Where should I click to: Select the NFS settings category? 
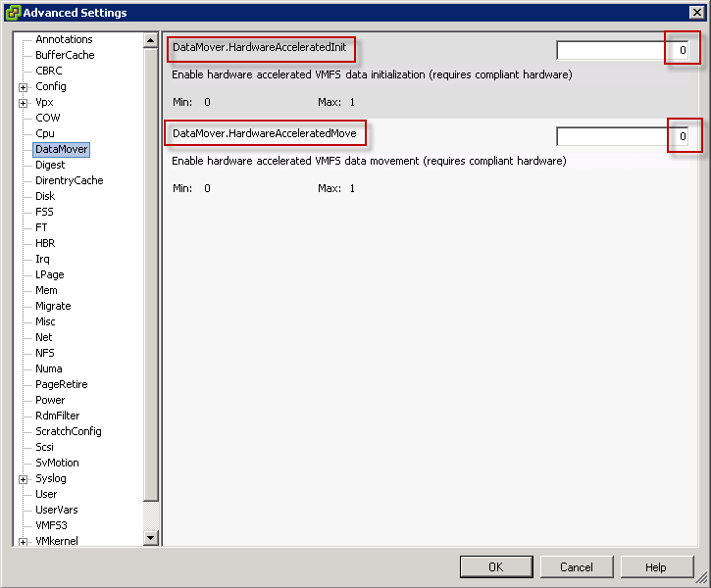tap(45, 353)
